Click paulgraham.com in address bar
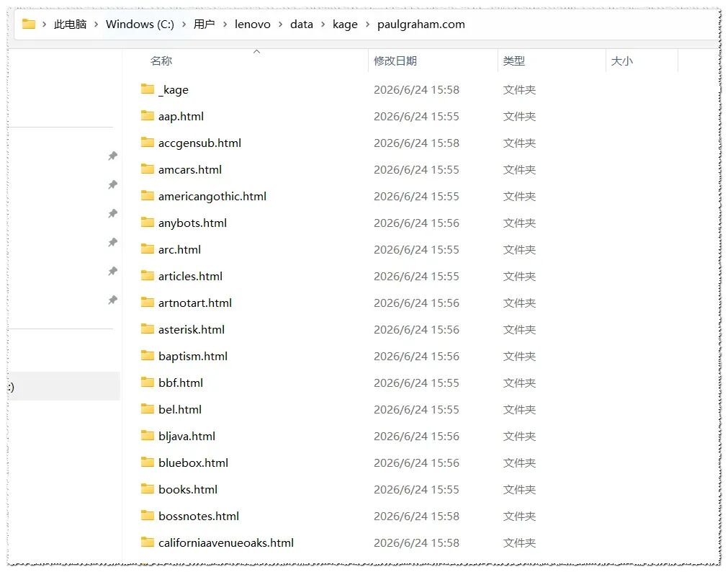 421,24
